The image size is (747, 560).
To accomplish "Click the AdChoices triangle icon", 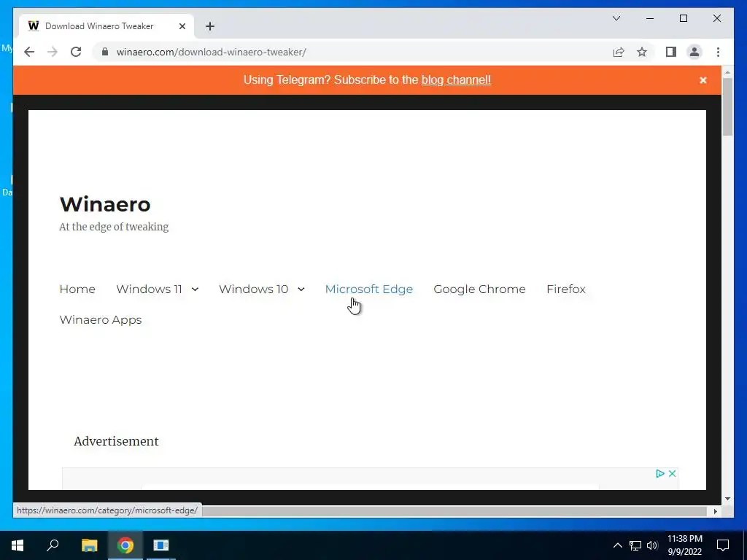I will click(x=659, y=473).
